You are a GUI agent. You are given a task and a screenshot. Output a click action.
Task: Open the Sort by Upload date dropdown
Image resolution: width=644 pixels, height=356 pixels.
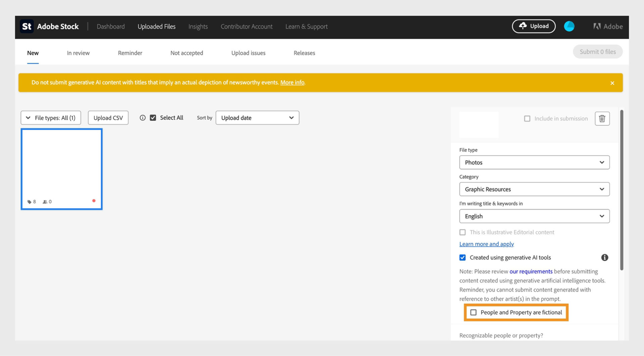click(257, 118)
